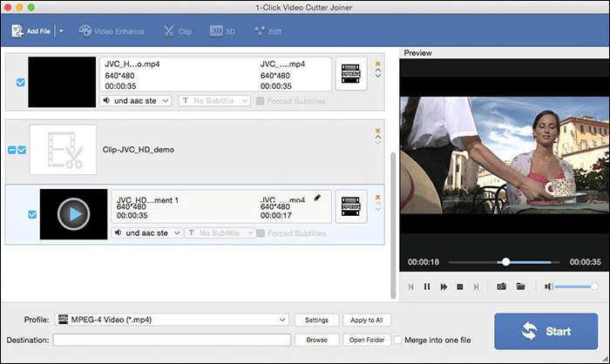This screenshot has height=364, width=610.
Task: Uncheck the Clip-JVC_HD_demo group checkbox
Action: (22, 150)
